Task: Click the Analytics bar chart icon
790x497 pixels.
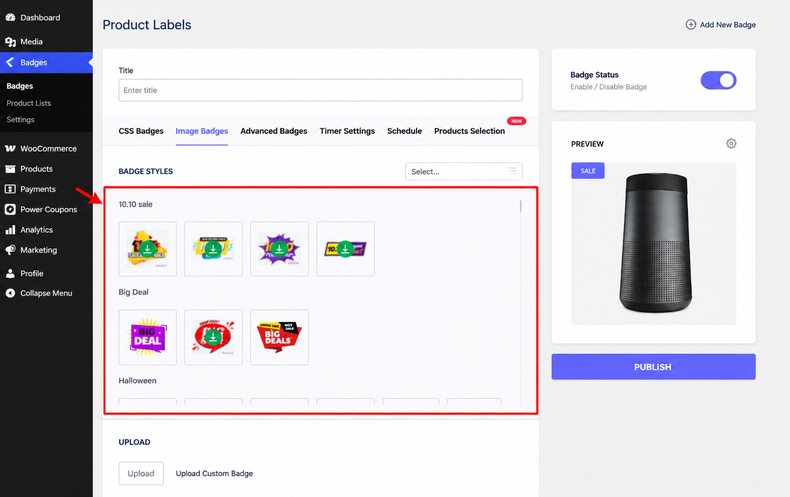Action: coord(10,230)
